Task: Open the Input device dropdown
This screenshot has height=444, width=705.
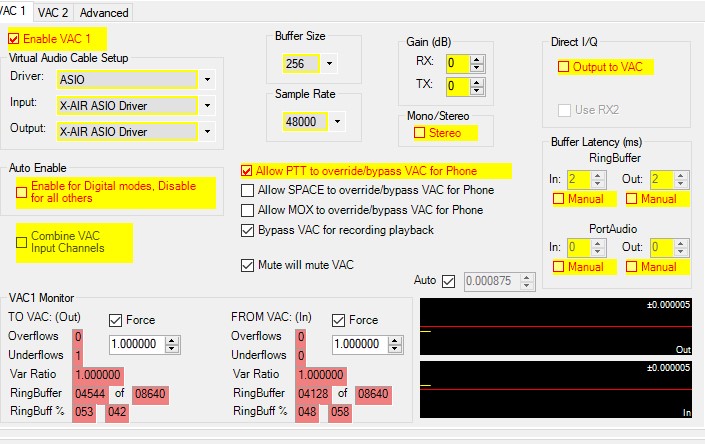Action: (x=207, y=105)
